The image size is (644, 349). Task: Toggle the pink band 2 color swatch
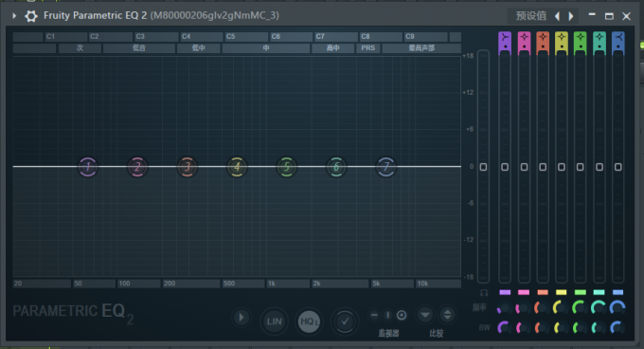524,292
